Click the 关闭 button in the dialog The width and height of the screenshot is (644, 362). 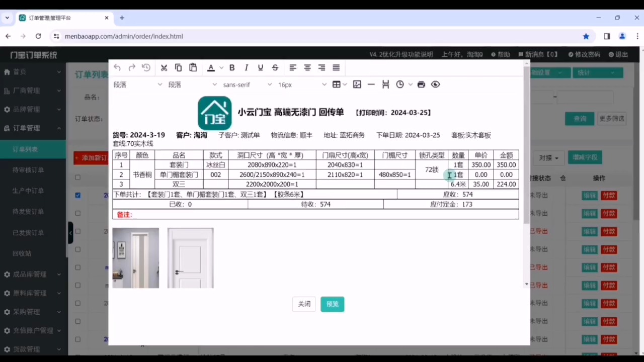pos(304,304)
